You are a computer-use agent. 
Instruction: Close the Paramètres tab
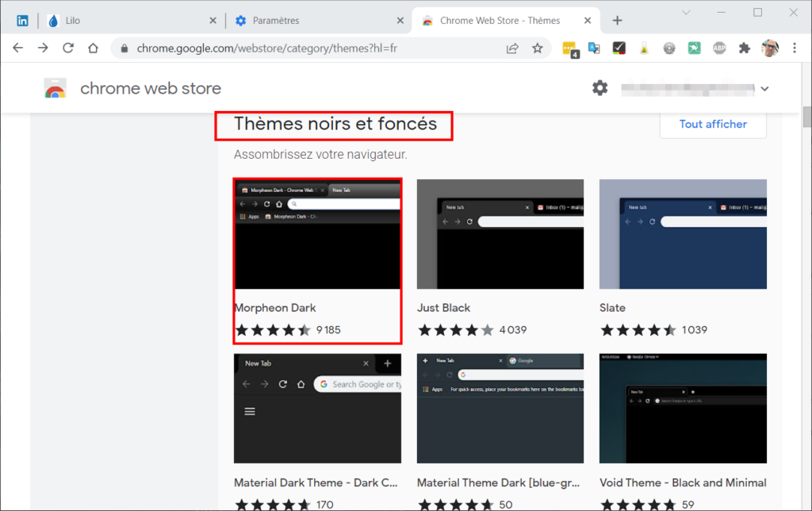[x=400, y=21]
